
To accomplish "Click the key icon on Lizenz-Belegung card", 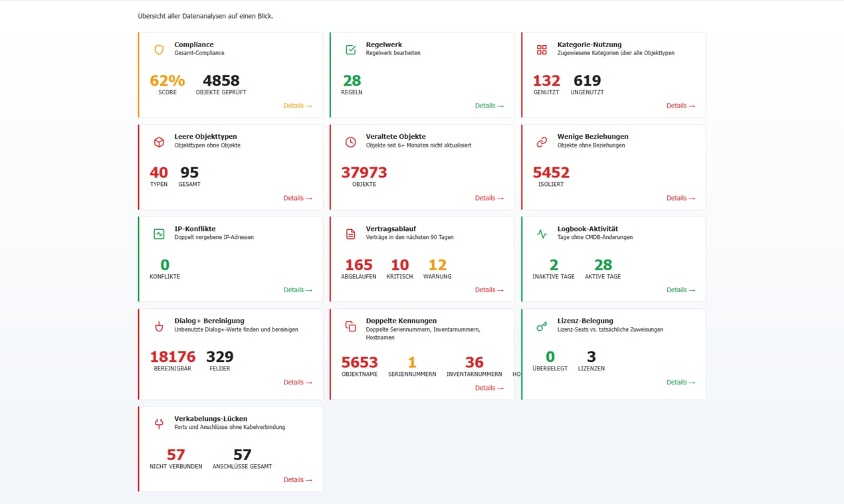I will pyautogui.click(x=542, y=326).
